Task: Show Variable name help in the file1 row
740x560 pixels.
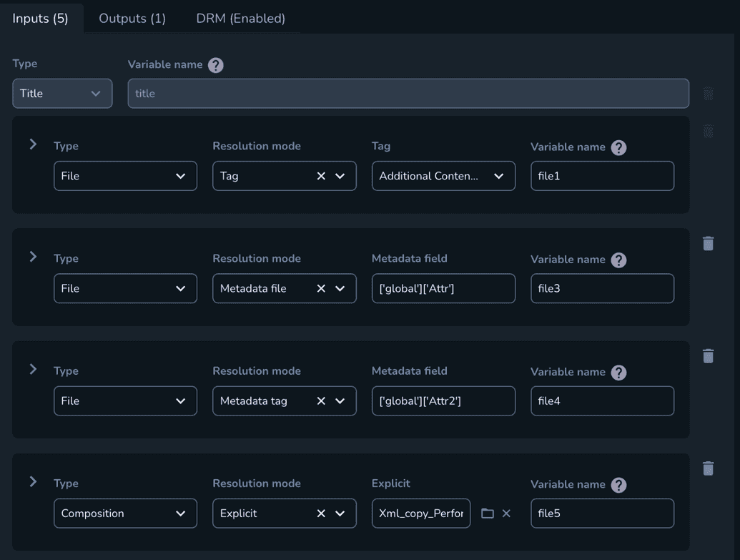Action: coord(618,148)
